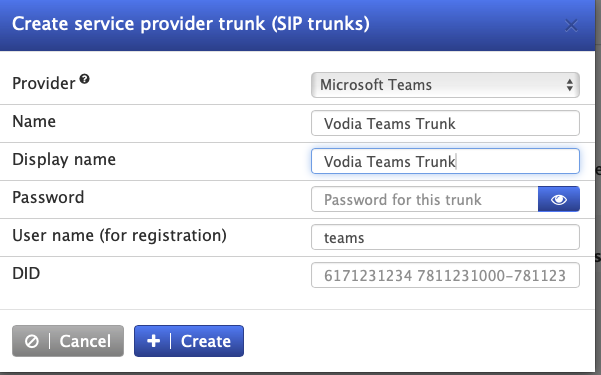This screenshot has height=375, width=601.
Task: Cancel the trunk creation dialog
Action: 68,341
